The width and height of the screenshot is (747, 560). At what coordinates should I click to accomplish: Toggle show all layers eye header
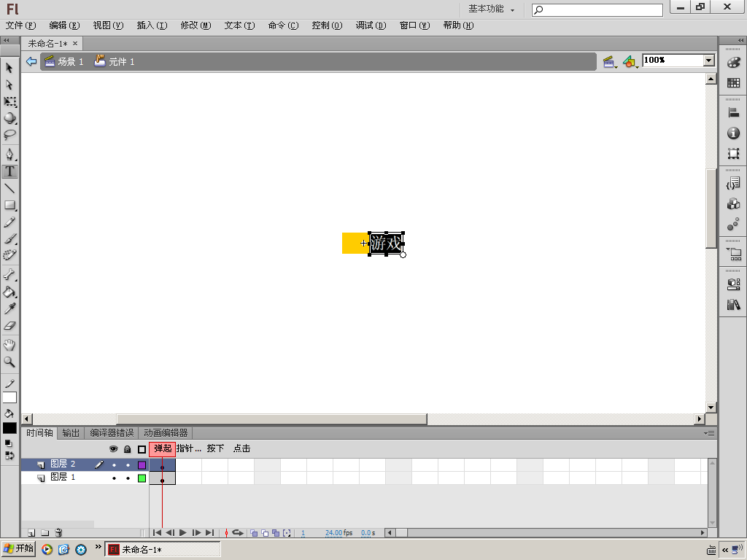coord(113,449)
